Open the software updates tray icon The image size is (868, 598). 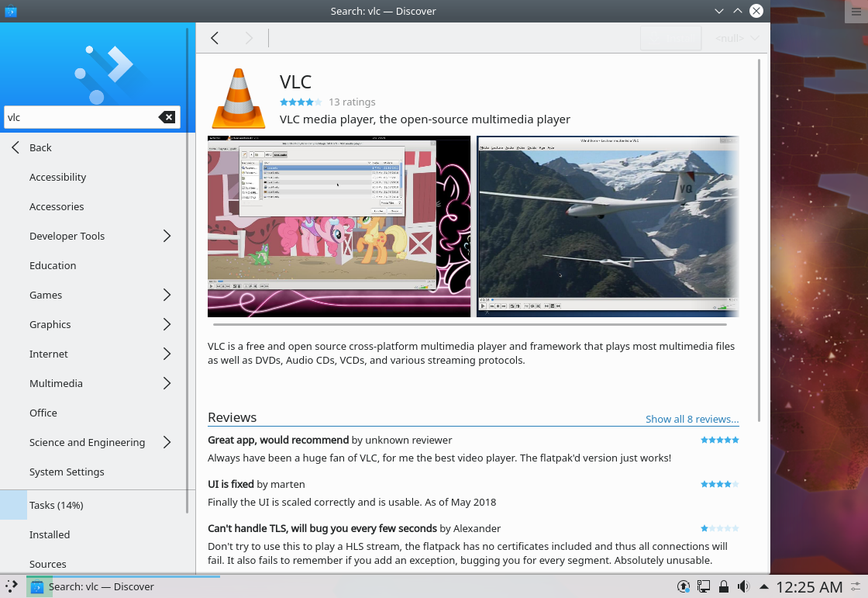[x=683, y=586]
